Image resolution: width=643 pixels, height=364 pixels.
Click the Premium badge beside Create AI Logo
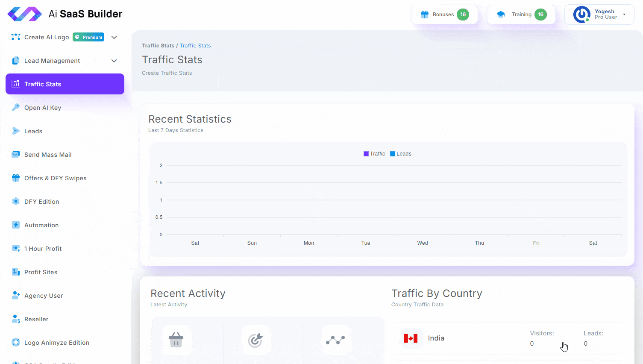88,37
